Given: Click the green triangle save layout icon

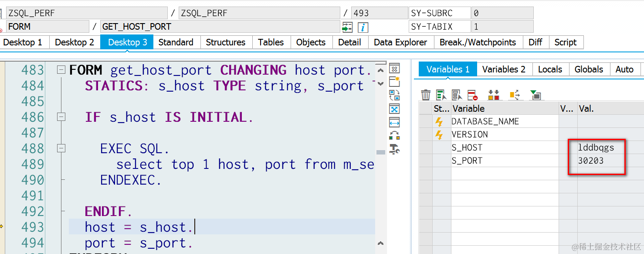Looking at the screenshot, I should tap(535, 94).
